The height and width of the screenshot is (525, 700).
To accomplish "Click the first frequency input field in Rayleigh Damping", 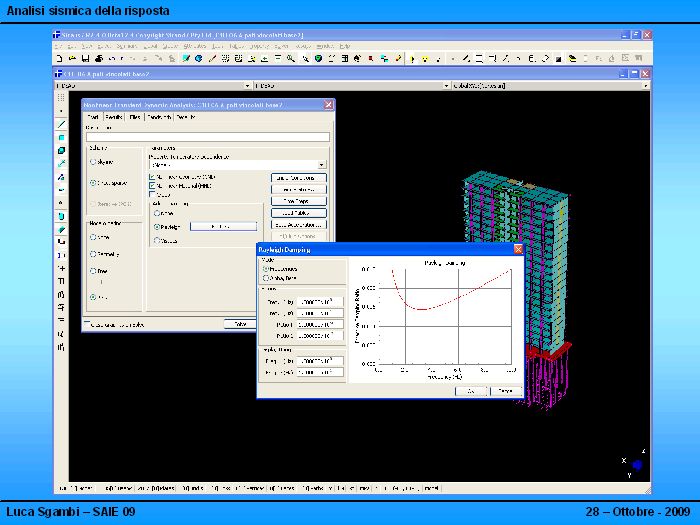I will tap(319, 302).
